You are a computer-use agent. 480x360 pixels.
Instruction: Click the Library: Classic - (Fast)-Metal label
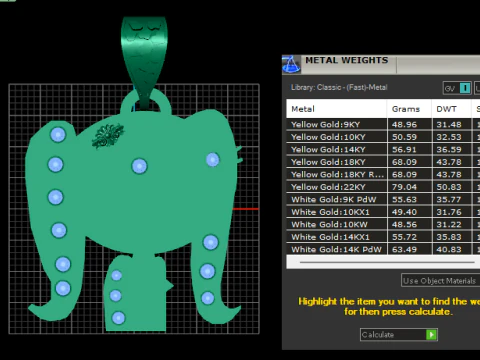tap(339, 88)
